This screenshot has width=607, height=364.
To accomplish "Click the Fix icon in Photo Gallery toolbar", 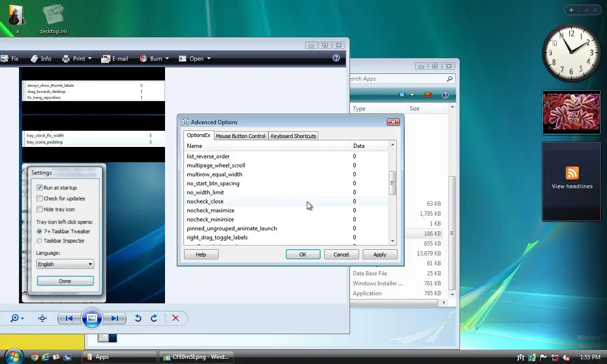I will pyautogui.click(x=4, y=59).
